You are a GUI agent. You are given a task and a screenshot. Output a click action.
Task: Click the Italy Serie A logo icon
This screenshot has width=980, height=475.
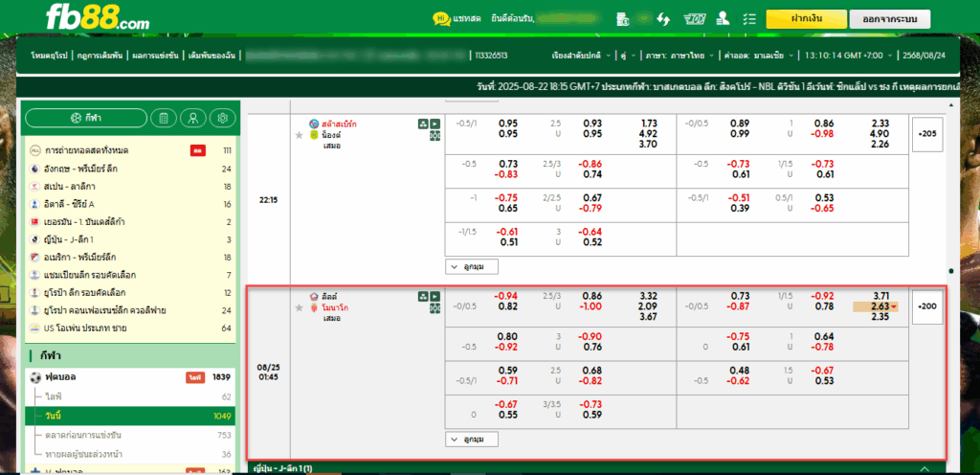pyautogui.click(x=34, y=204)
